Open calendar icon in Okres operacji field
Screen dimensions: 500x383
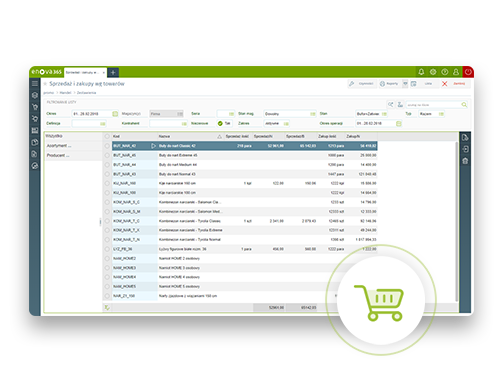(398, 123)
